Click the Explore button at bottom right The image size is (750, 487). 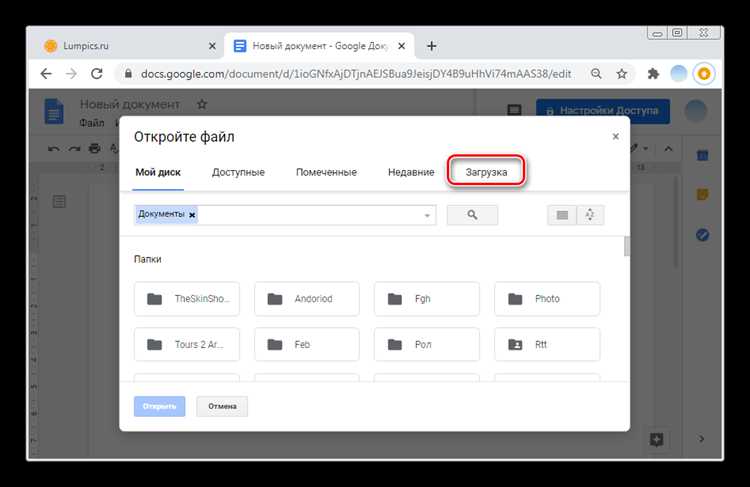pos(656,439)
